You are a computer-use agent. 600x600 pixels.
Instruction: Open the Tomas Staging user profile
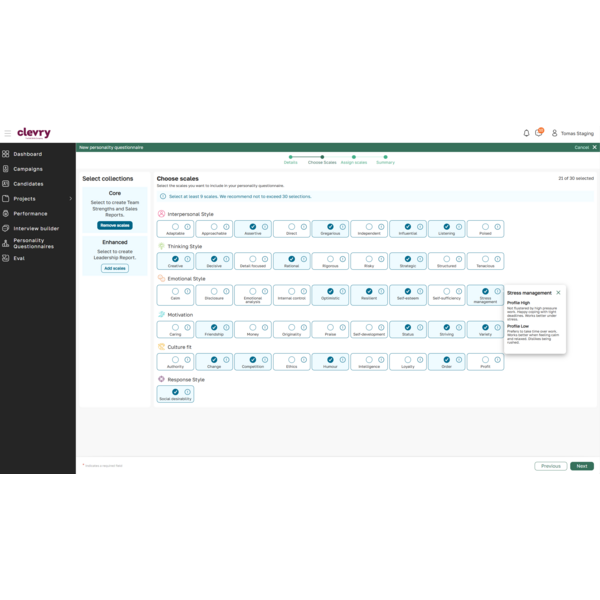[x=572, y=133]
